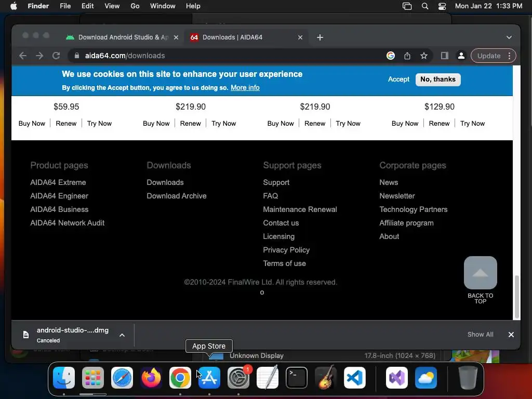532x399 pixels.
Task: Click Try Now under $129.90
Action: point(473,124)
